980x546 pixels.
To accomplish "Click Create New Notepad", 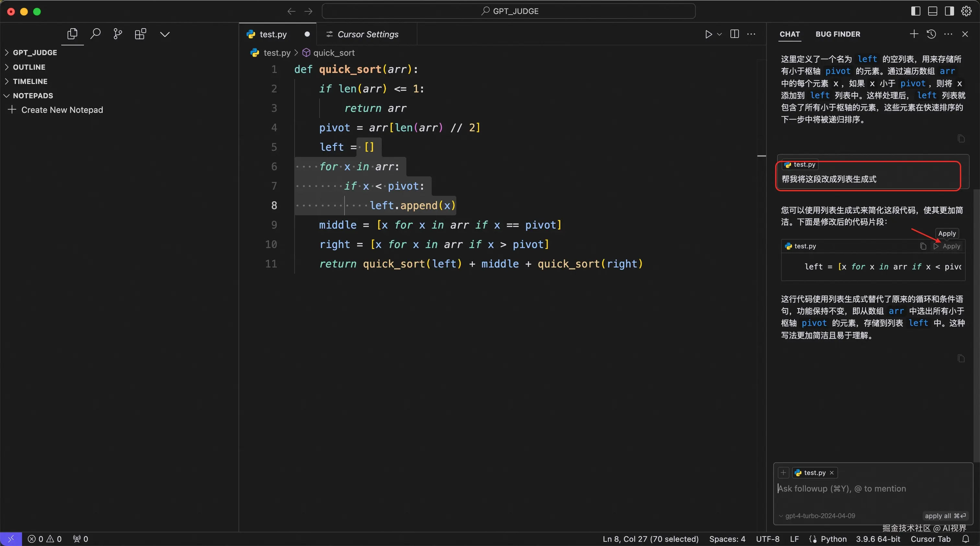I will pos(62,110).
